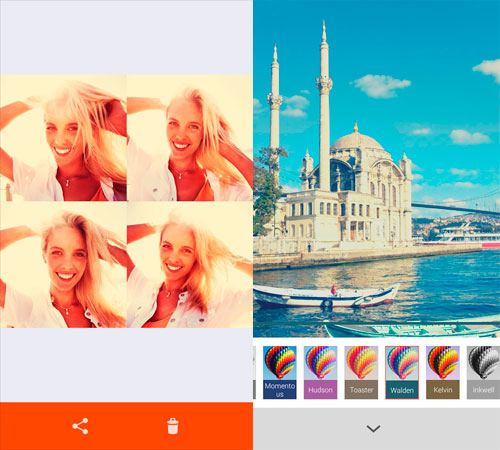Image resolution: width=500 pixels, height=450 pixels.
Task: Tap the Hudson purple label
Action: pos(320,390)
